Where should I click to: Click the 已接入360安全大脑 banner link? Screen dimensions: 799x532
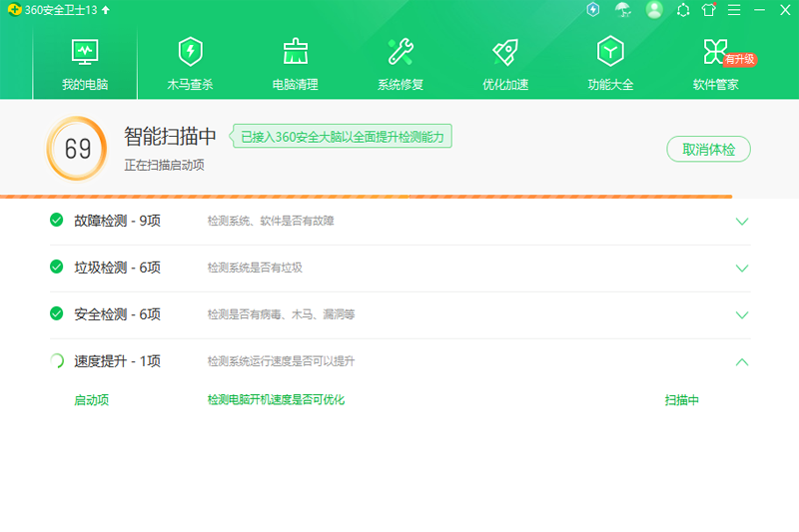(x=343, y=137)
